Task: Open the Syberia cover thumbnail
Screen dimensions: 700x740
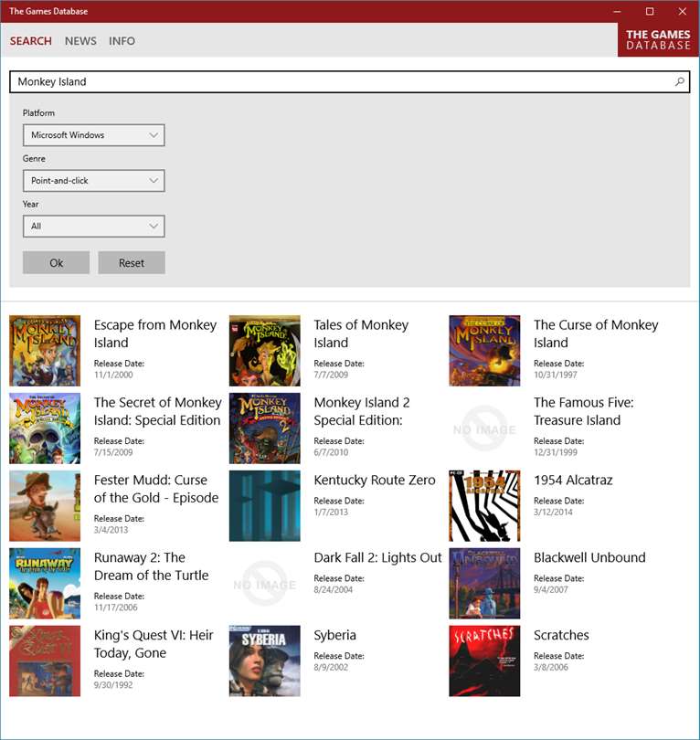Action: point(265,661)
